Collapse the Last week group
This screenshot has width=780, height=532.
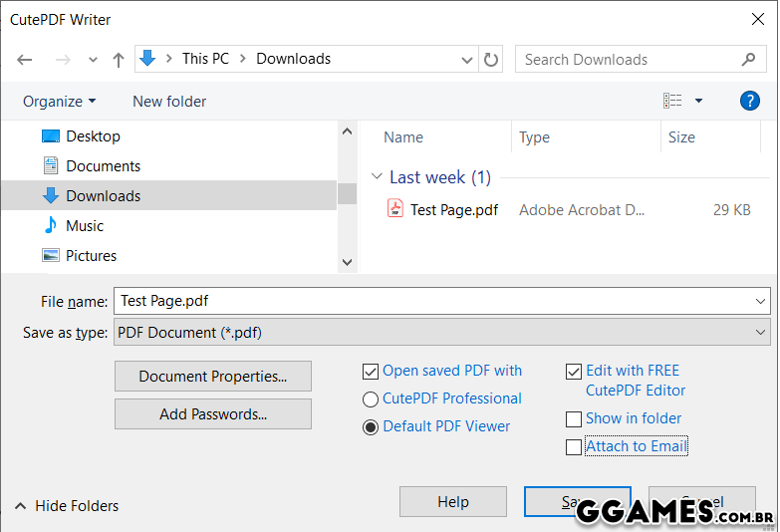coord(377,177)
